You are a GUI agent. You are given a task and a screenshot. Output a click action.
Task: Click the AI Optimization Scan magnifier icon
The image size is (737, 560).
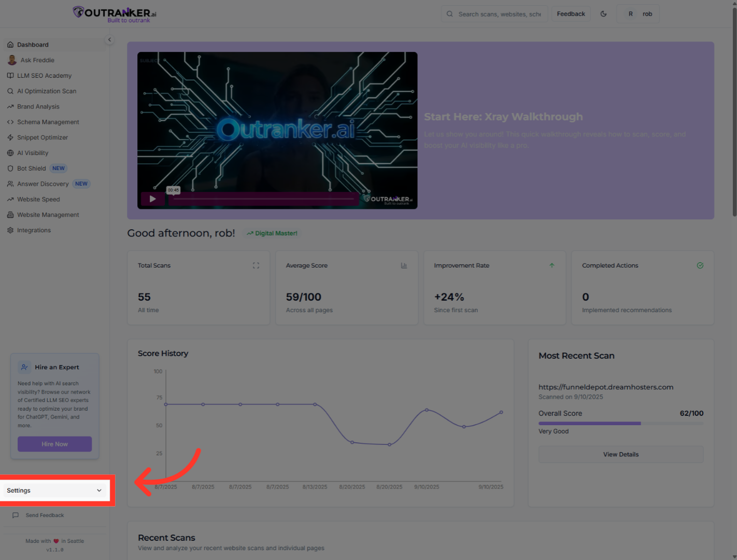10,91
